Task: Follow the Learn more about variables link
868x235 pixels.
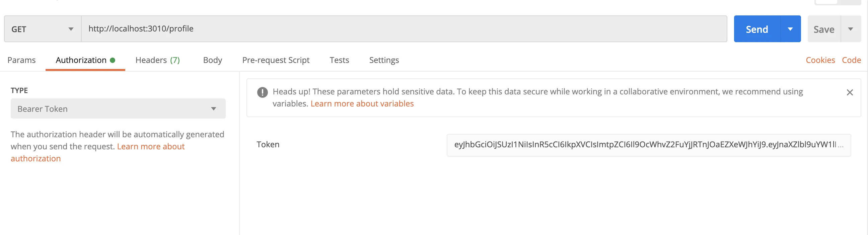Action: (x=362, y=104)
